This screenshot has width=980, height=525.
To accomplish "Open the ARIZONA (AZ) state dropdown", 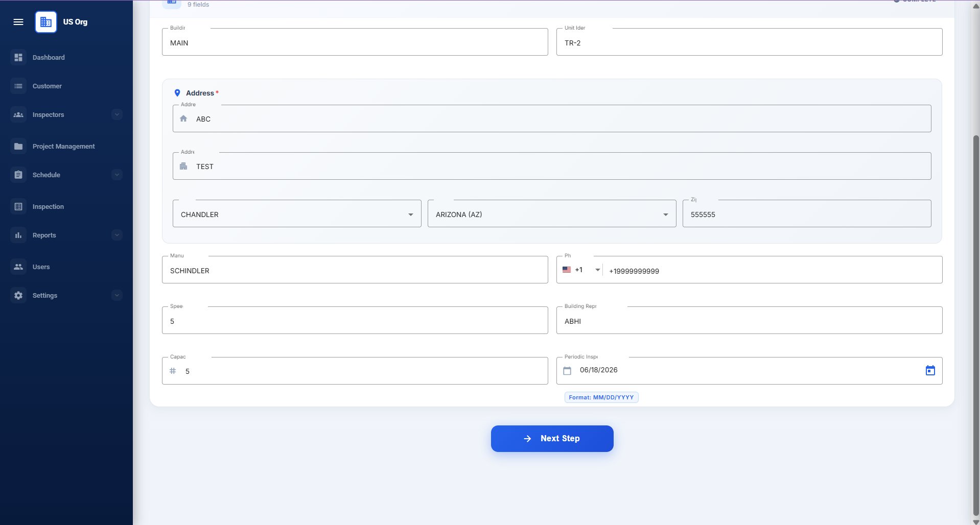I will 552,213.
